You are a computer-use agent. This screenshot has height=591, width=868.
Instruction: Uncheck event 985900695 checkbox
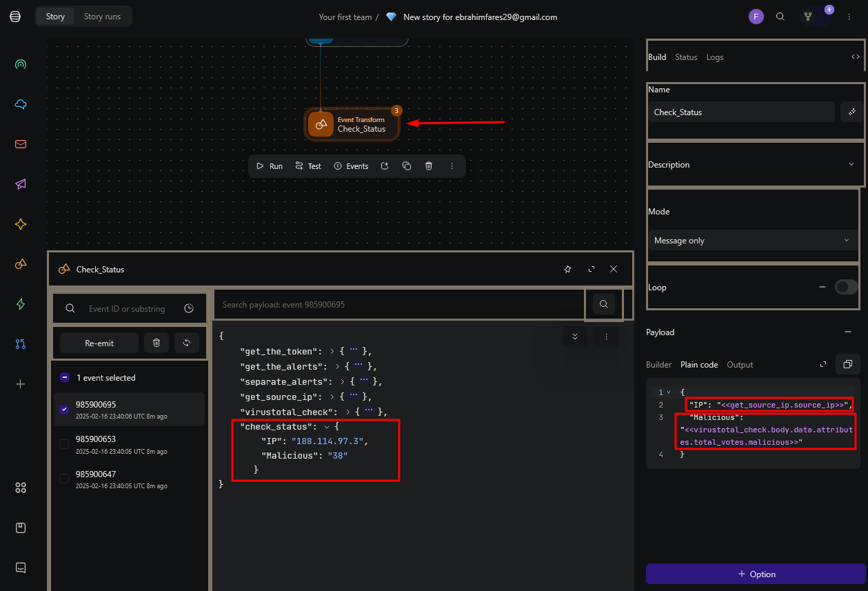pyautogui.click(x=64, y=410)
